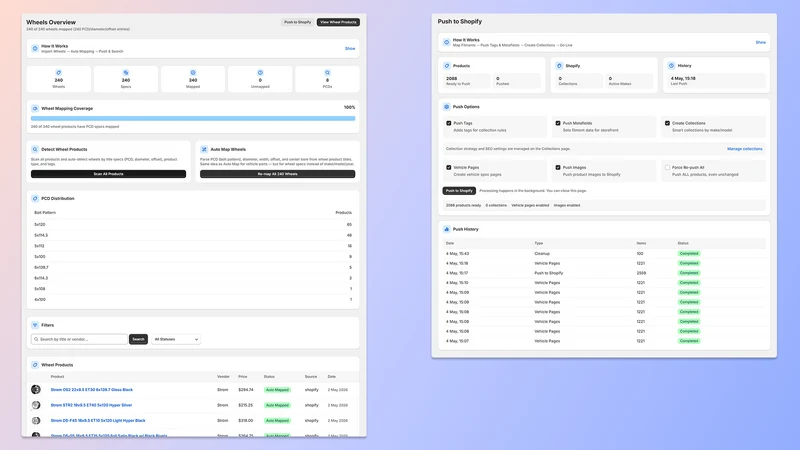Click the 4 May, 15:18 Last Push value

click(x=683, y=79)
